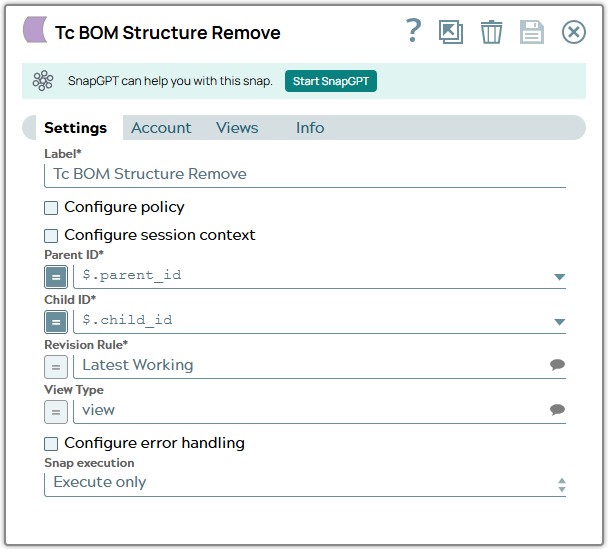Toggle expression button for View Type

[x=56, y=412]
